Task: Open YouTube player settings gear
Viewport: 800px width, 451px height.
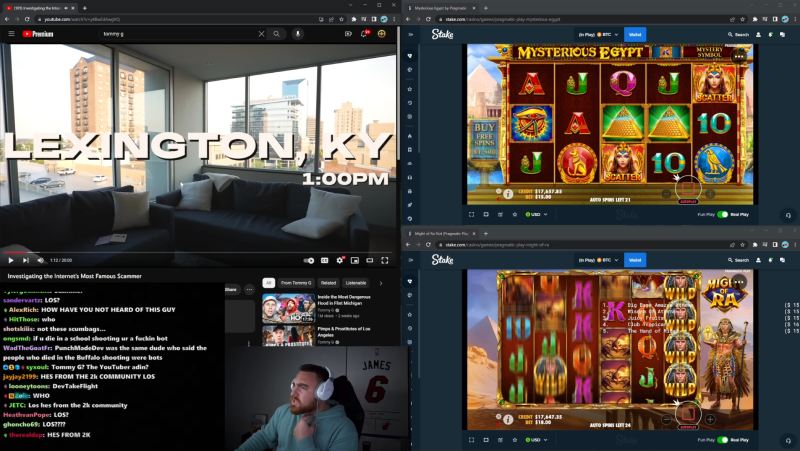Action: click(340, 260)
